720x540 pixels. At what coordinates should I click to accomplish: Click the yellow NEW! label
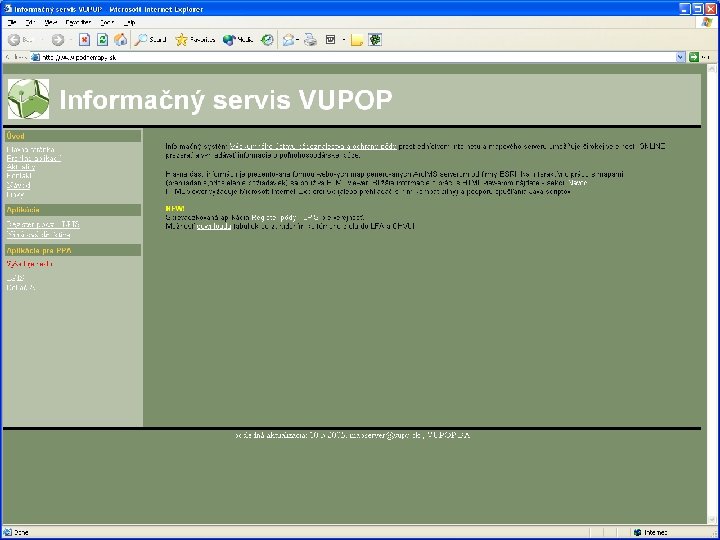175,208
